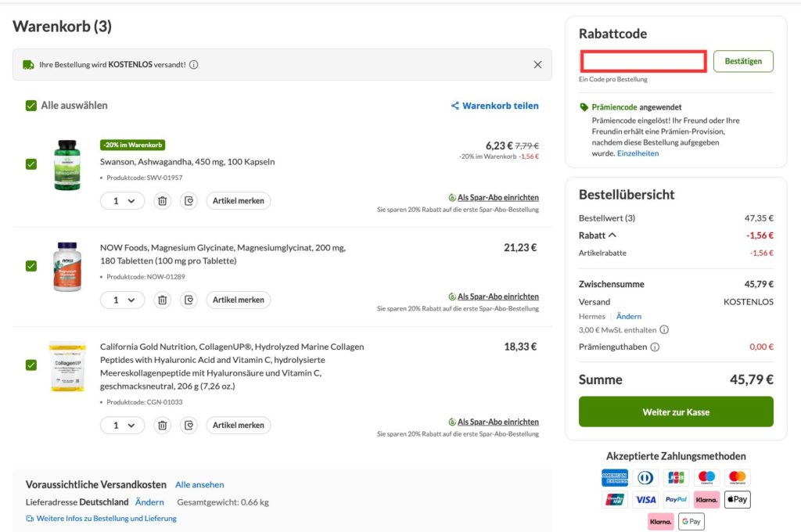The width and height of the screenshot is (801, 532).
Task: Click the Swanson Ashwagandha product image
Action: pos(67,165)
